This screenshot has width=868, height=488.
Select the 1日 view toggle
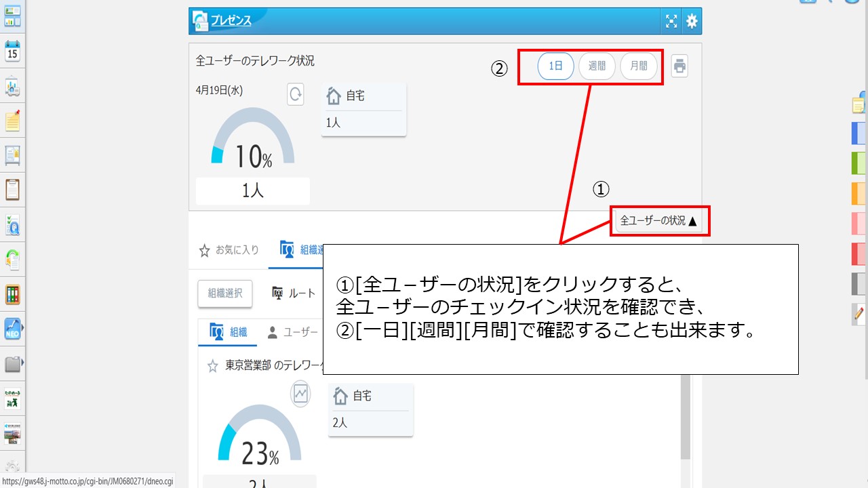tap(556, 66)
